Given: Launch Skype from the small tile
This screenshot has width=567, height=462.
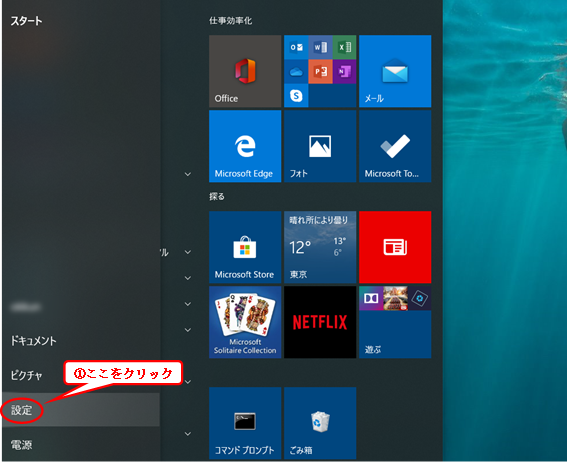Looking at the screenshot, I should click(x=296, y=95).
